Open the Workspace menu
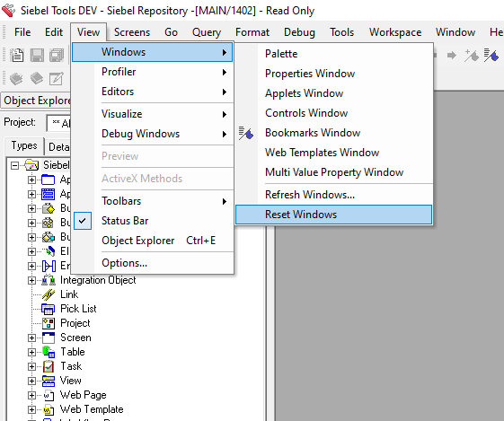Image resolution: width=504 pixels, height=421 pixels. click(395, 32)
